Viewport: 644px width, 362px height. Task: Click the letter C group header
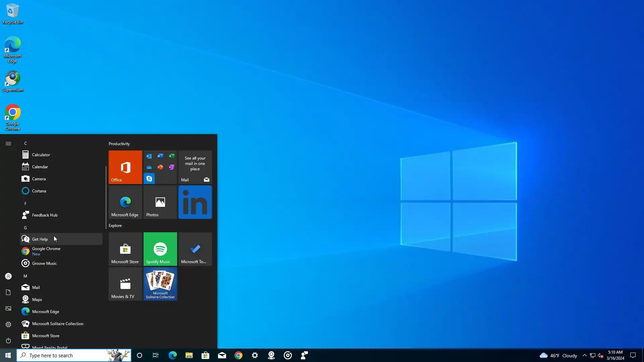pyautogui.click(x=25, y=143)
